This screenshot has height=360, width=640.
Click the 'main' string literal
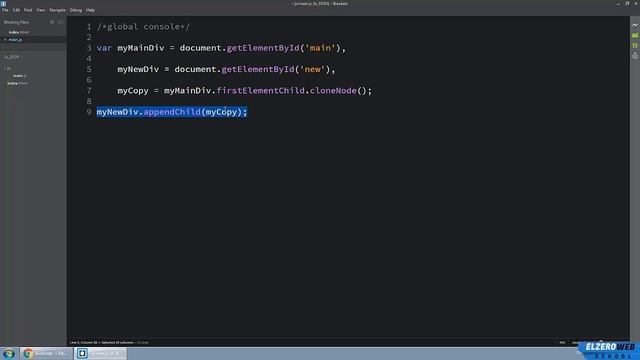coord(320,48)
